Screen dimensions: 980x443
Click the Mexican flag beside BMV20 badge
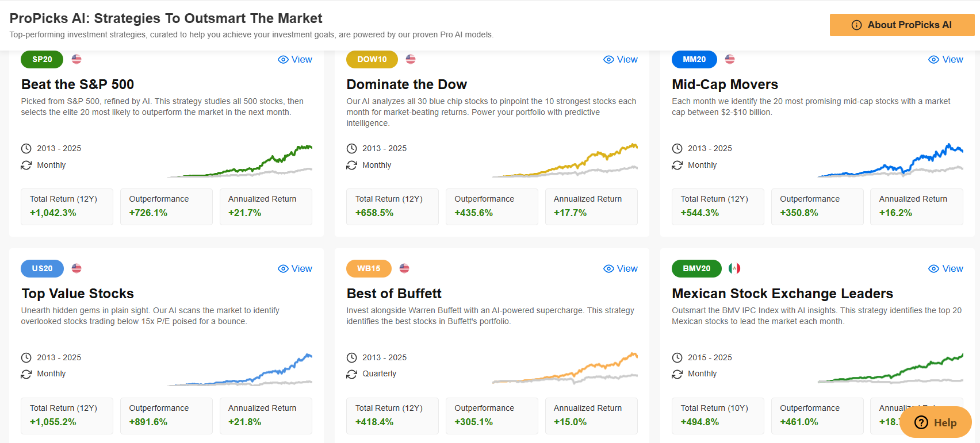coord(734,268)
